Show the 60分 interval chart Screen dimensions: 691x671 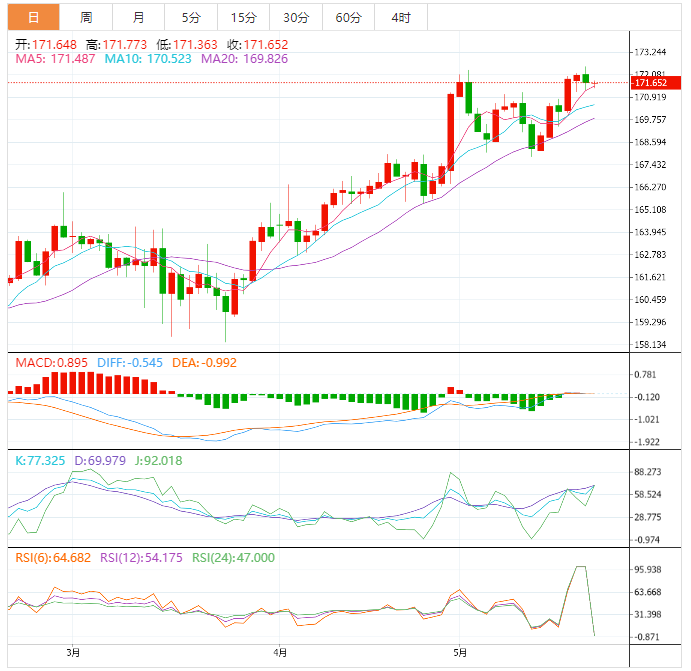pyautogui.click(x=348, y=17)
